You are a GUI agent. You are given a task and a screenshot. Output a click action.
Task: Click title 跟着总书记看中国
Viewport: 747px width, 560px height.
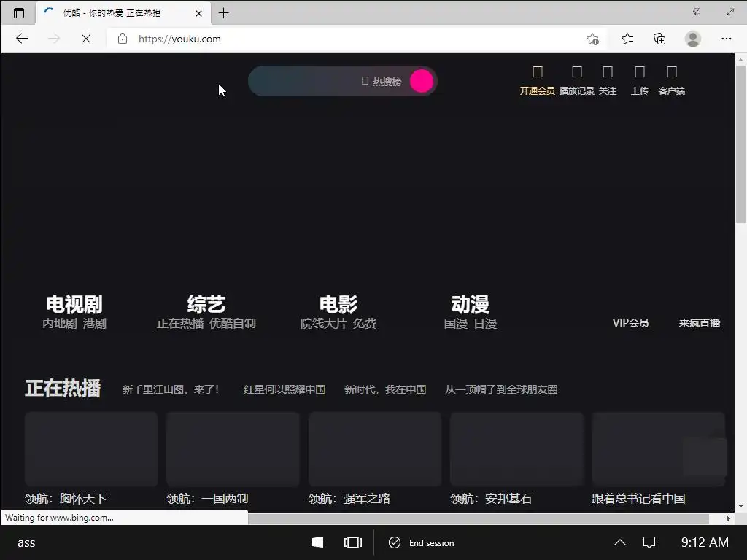point(638,499)
